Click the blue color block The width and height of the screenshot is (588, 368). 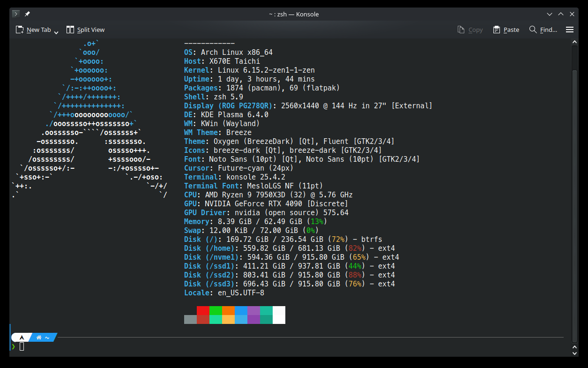pyautogui.click(x=241, y=310)
